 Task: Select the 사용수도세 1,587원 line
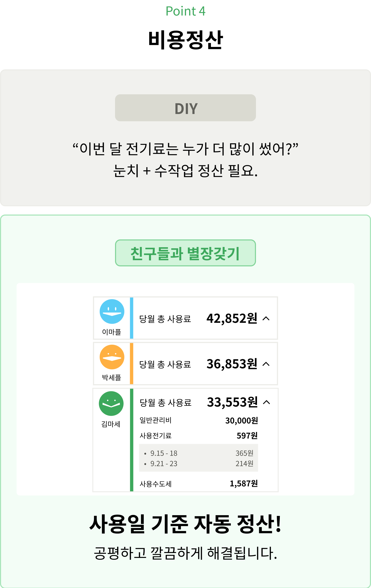tap(199, 484)
